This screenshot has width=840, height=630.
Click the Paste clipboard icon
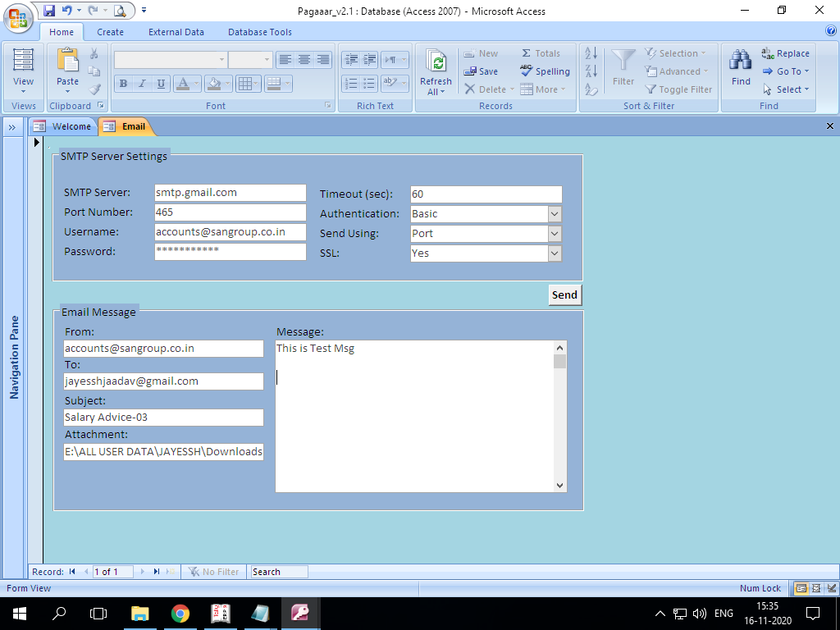coord(67,60)
